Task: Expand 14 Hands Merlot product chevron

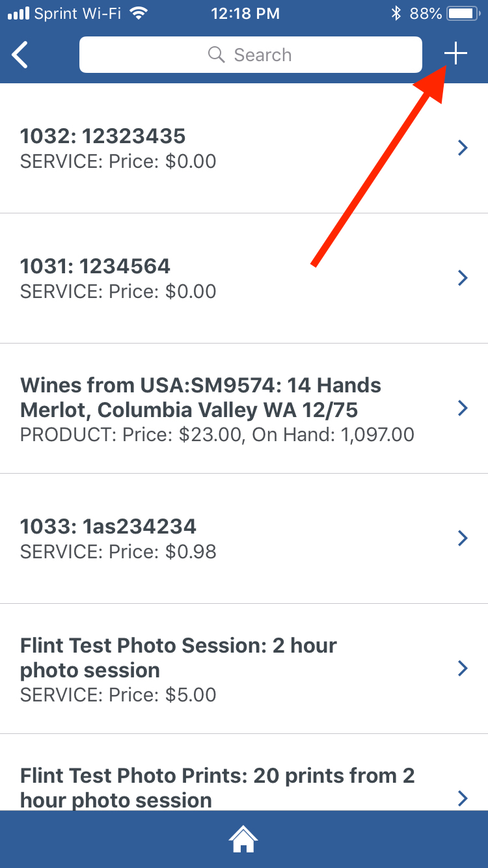Action: (x=463, y=409)
